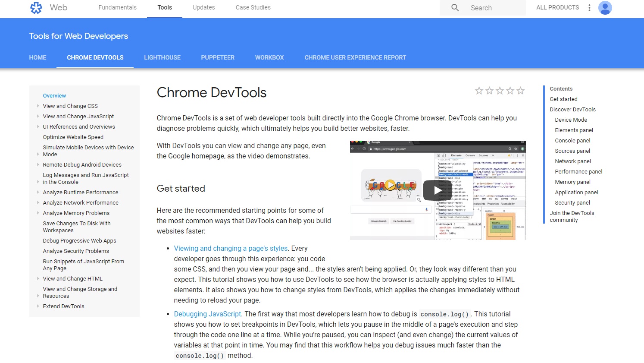Expand View and Change Storage and Resources
Image resolution: width=644 pixels, height=363 pixels.
38,296
